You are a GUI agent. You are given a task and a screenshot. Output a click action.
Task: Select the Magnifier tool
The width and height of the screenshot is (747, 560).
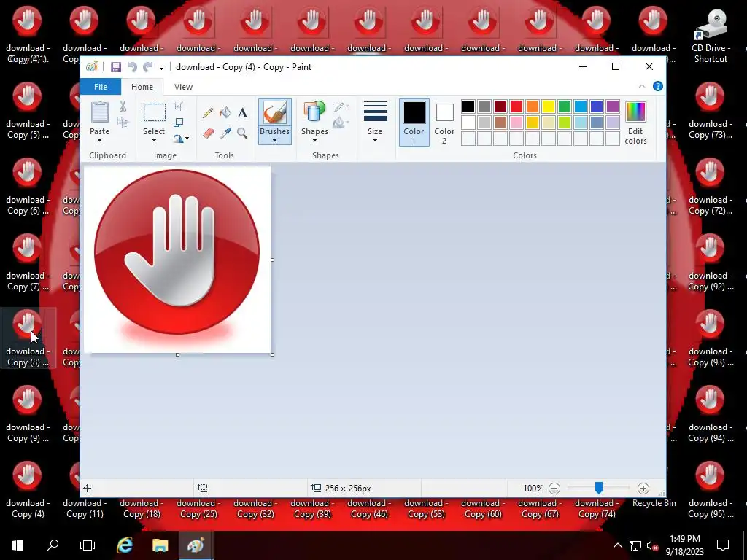[x=242, y=133]
